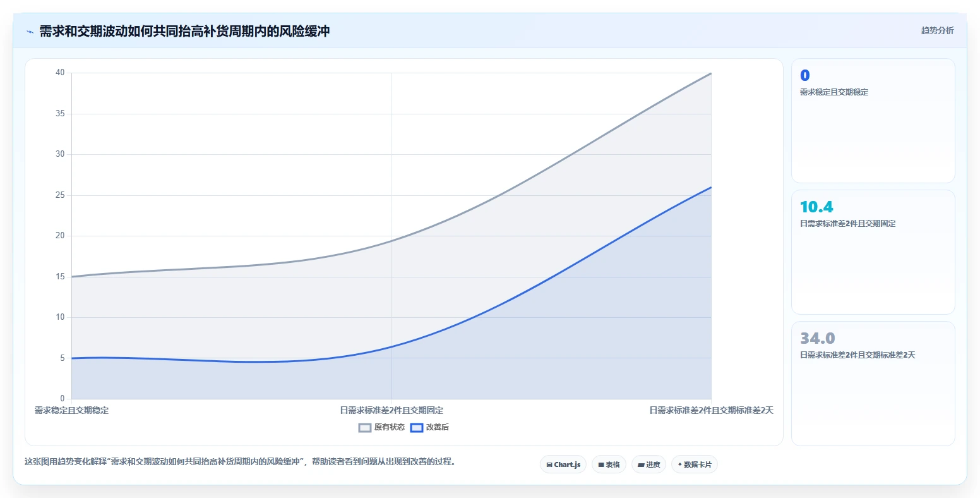Click x-axis label 需求稳定且交期稳定
The image size is (980, 498).
71,411
